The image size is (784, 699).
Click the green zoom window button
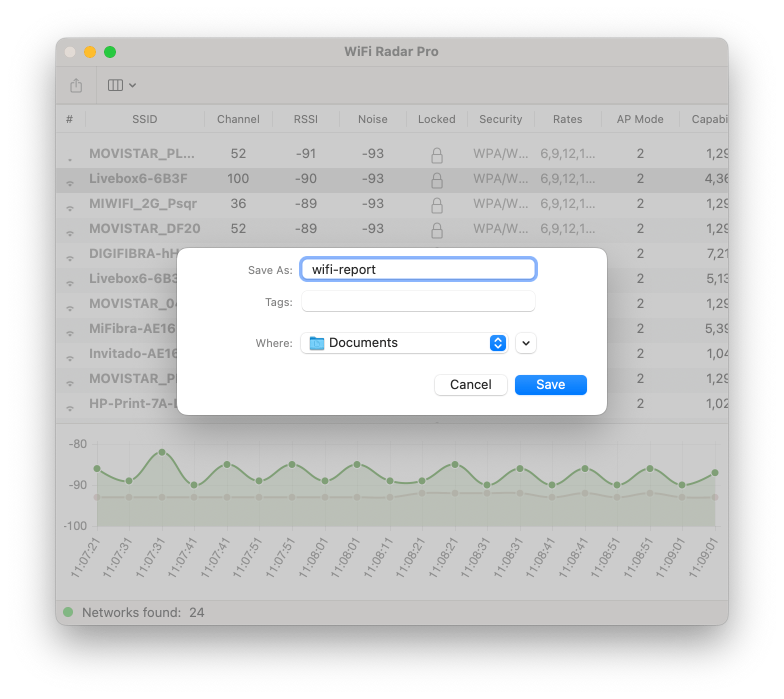pyautogui.click(x=110, y=52)
